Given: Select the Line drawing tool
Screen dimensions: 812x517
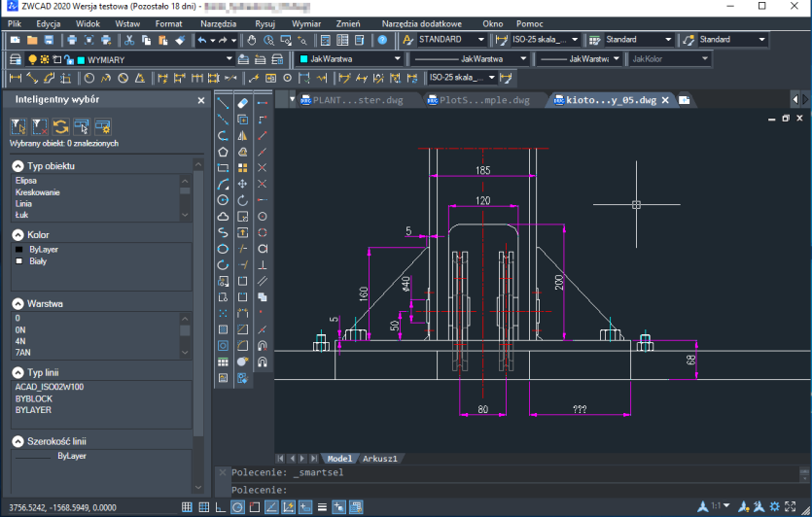Looking at the screenshot, I should [x=223, y=103].
